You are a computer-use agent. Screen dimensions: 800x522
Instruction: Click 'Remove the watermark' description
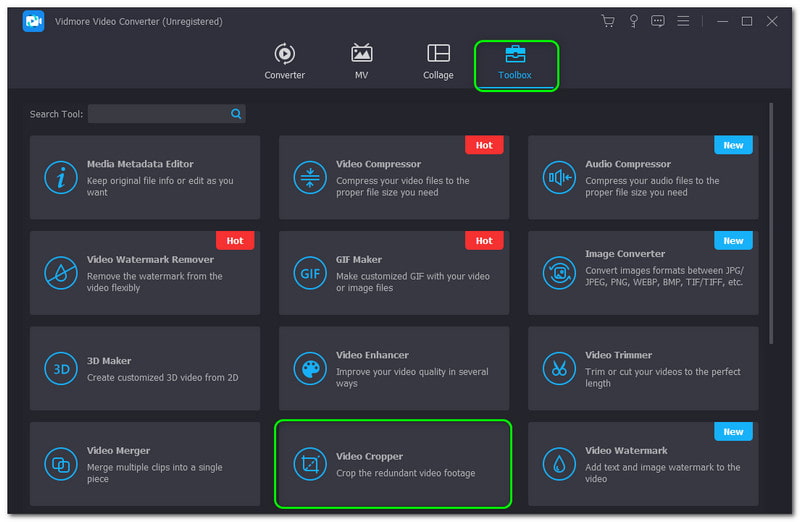[154, 282]
